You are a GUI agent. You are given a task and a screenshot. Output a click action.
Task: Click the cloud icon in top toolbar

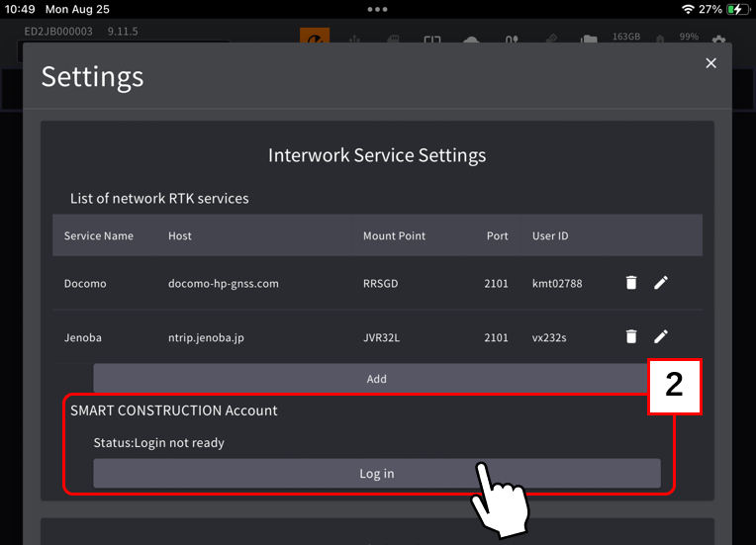pyautogui.click(x=471, y=40)
